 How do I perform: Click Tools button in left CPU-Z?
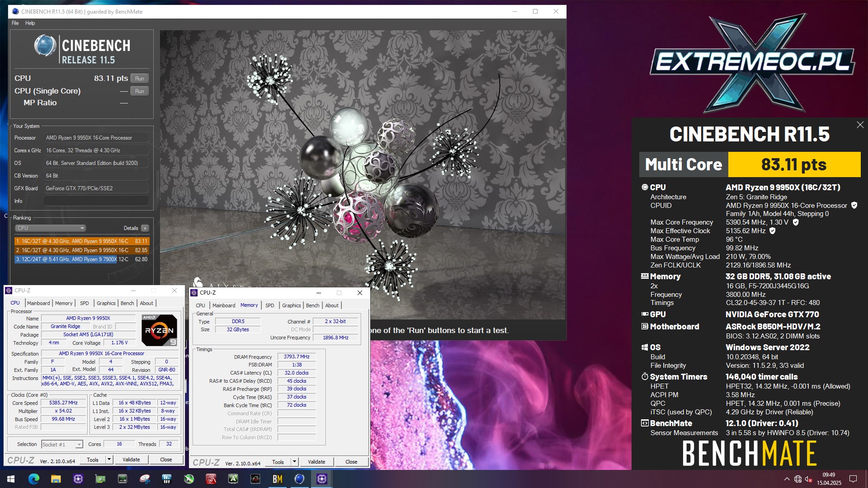click(x=93, y=460)
